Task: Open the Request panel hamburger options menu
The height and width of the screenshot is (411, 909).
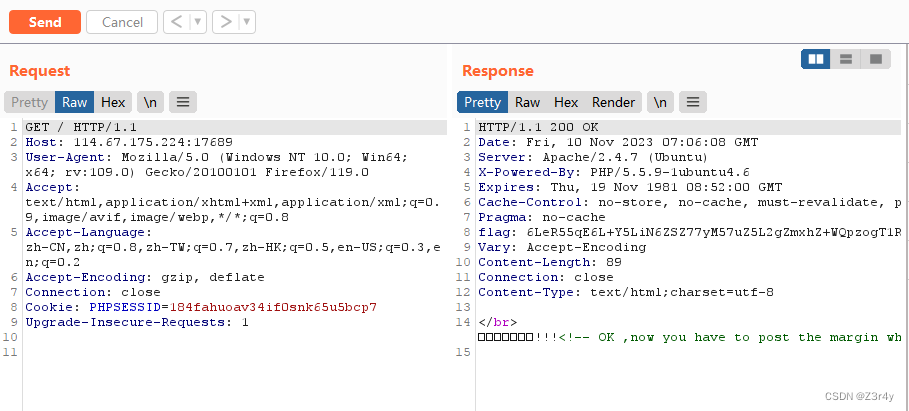Action: (183, 102)
